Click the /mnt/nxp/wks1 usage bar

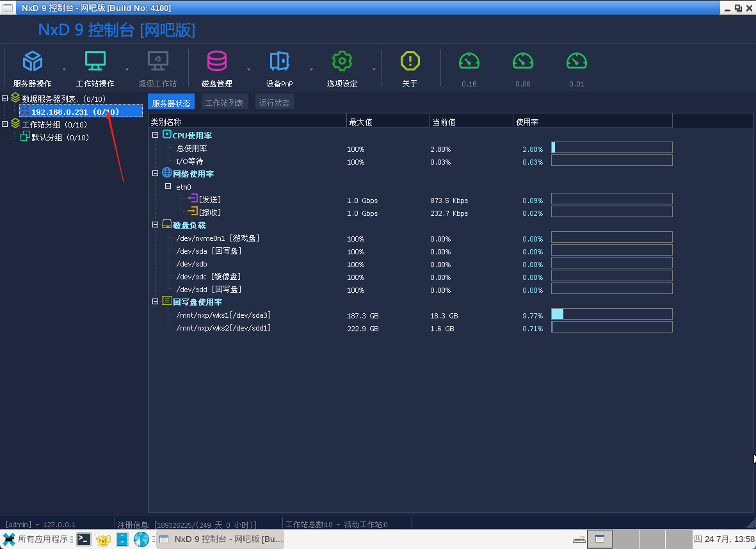click(x=611, y=314)
